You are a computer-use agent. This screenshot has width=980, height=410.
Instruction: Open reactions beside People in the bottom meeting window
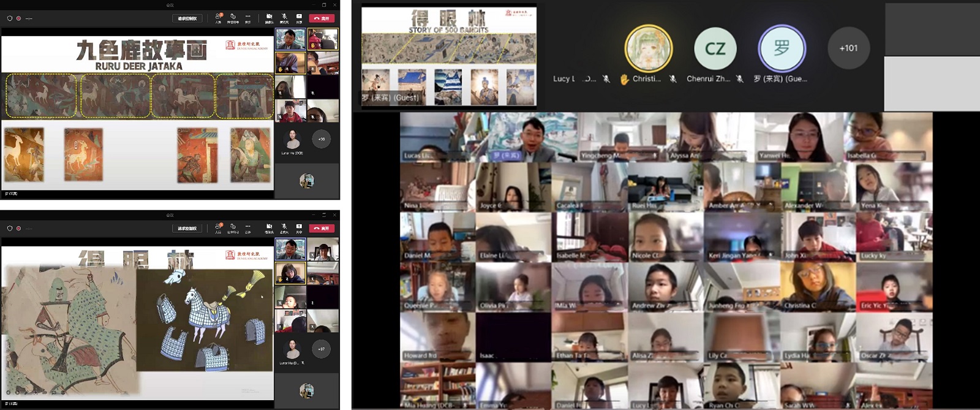(233, 228)
